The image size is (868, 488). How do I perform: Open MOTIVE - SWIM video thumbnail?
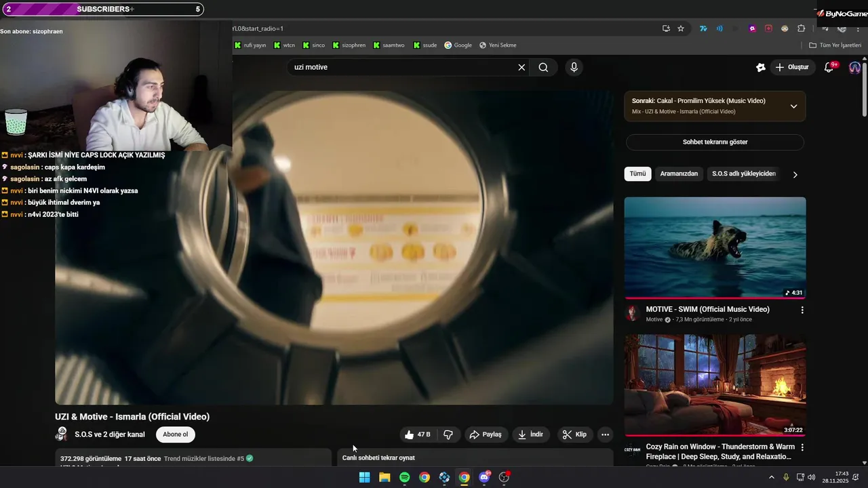(x=715, y=247)
